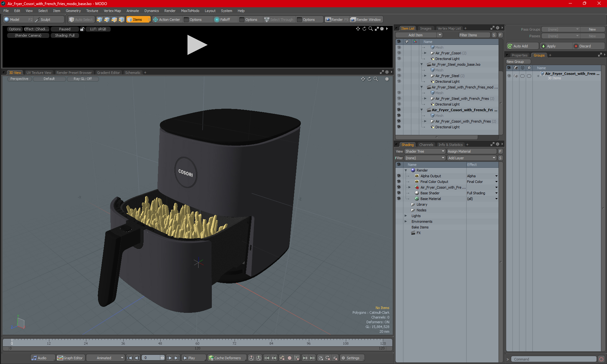This screenshot has width=607, height=364.
Task: Unlock the preview lock icon
Action: [x=82, y=29]
